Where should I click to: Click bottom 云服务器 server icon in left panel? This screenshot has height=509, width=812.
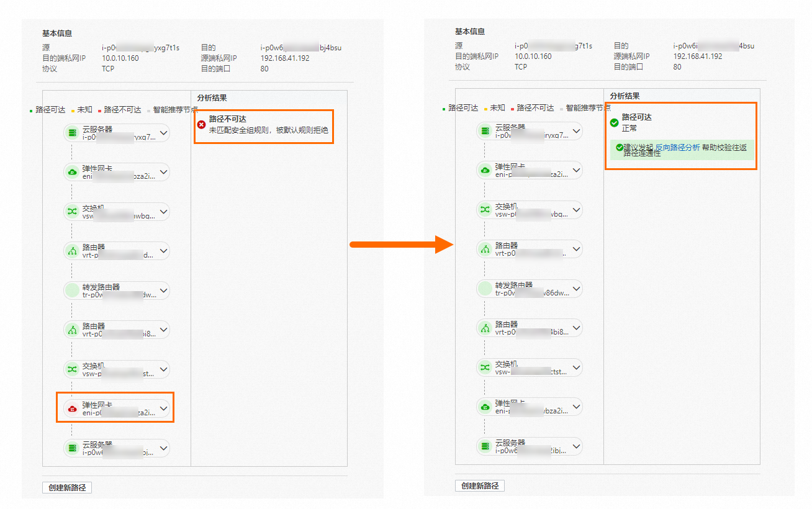click(72, 448)
